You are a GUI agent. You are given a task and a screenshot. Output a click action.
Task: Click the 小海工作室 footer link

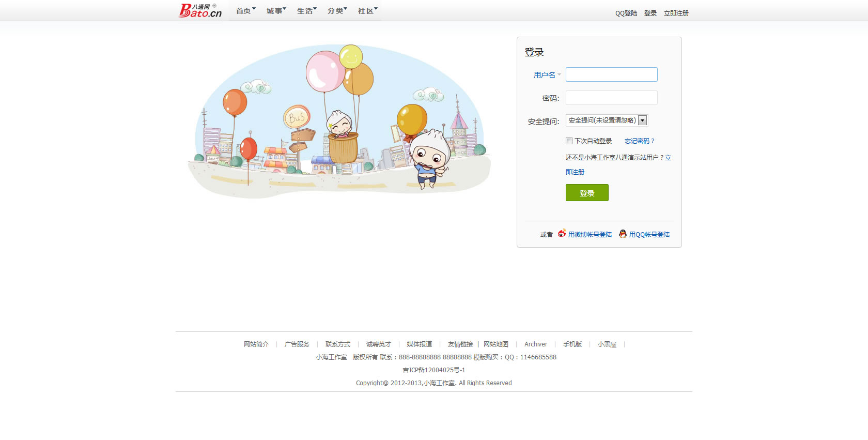point(332,357)
